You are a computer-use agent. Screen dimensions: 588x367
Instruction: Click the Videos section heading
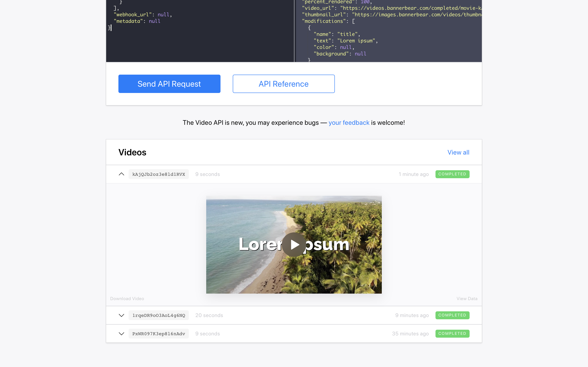pos(132,152)
